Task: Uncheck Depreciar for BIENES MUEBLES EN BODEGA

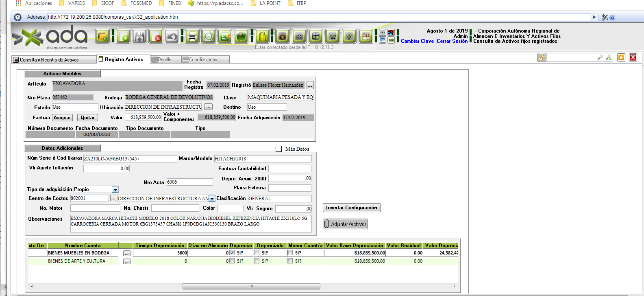Action: click(232, 253)
